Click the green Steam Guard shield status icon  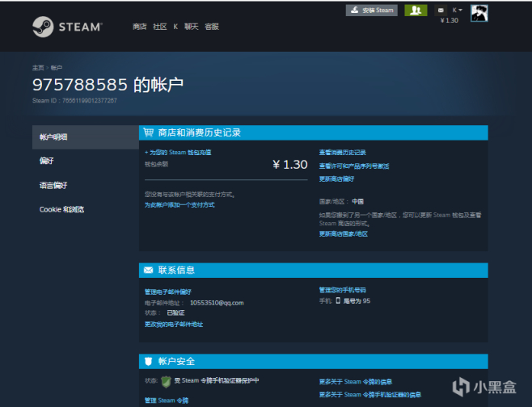coord(166,382)
